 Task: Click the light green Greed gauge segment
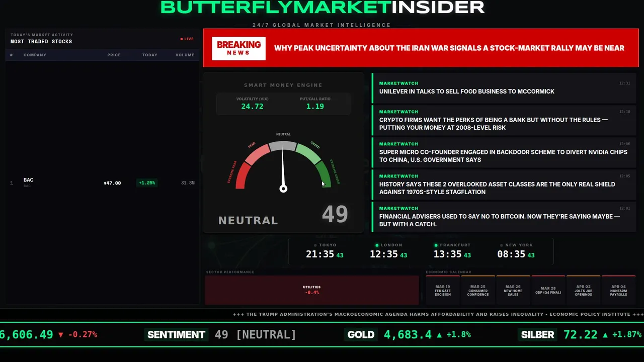(308, 153)
